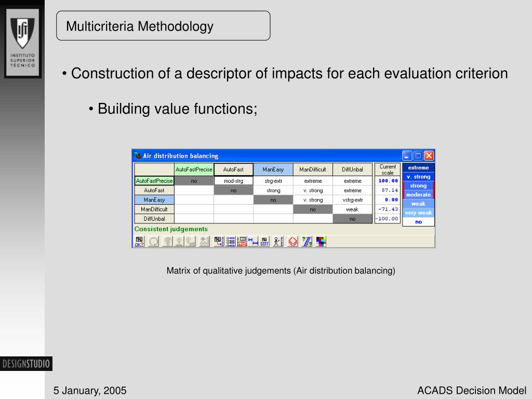Close the Air distribution balancing window
This screenshot has width=532, height=399.
429,156
